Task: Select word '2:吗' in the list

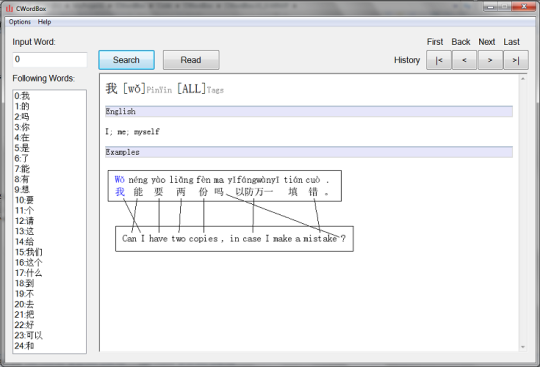Action: pyautogui.click(x=22, y=117)
